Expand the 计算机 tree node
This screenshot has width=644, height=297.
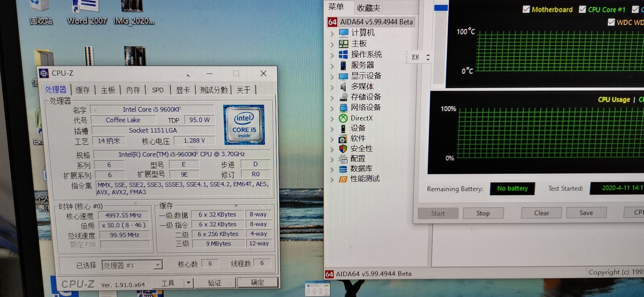(332, 34)
